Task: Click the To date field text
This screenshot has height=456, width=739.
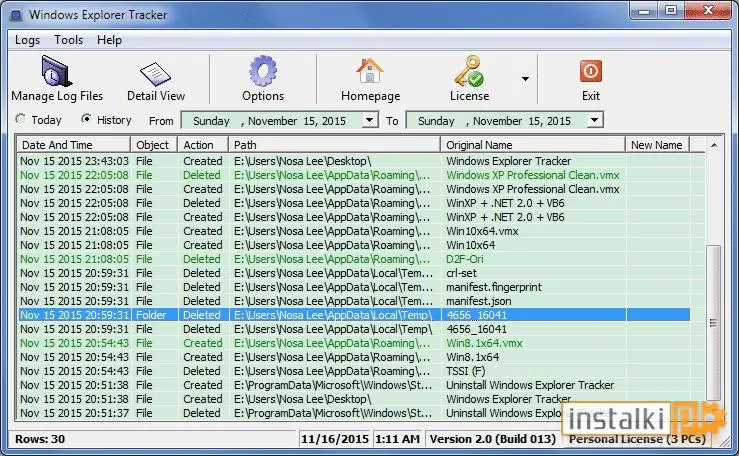Action: [x=494, y=121]
